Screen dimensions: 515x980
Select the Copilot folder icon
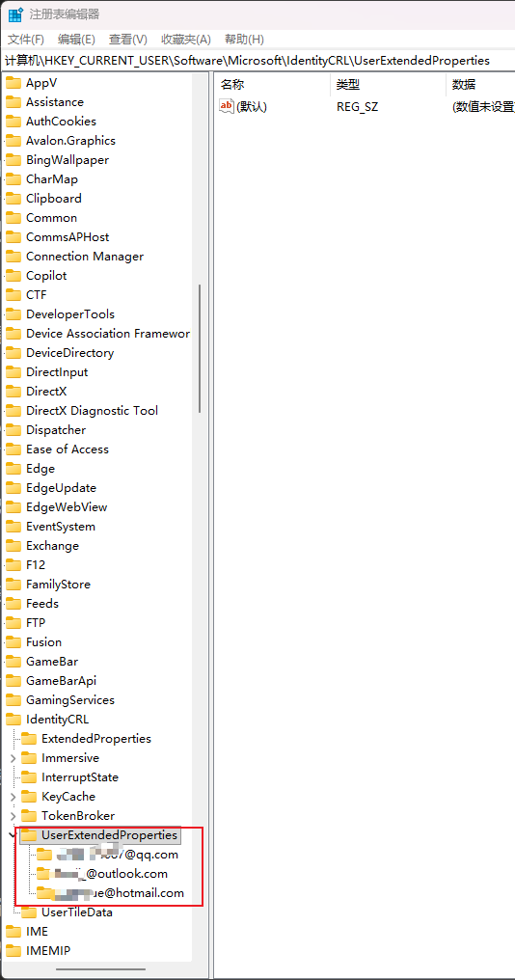tap(14, 276)
